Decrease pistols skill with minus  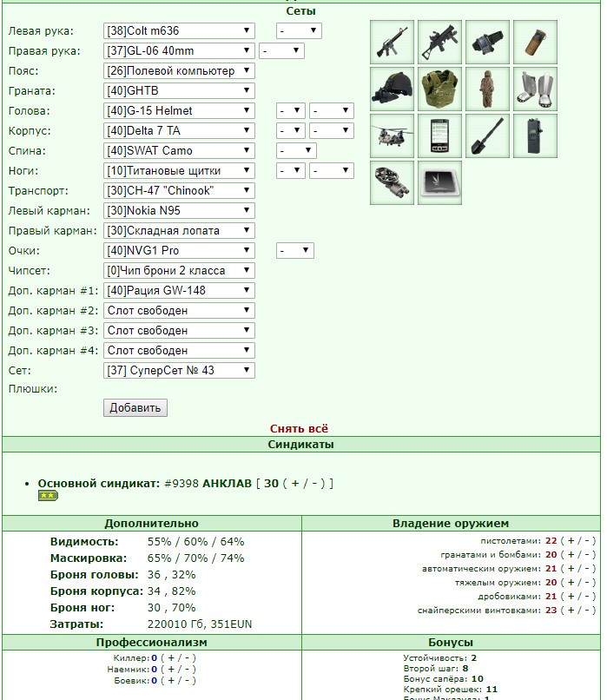(x=587, y=540)
